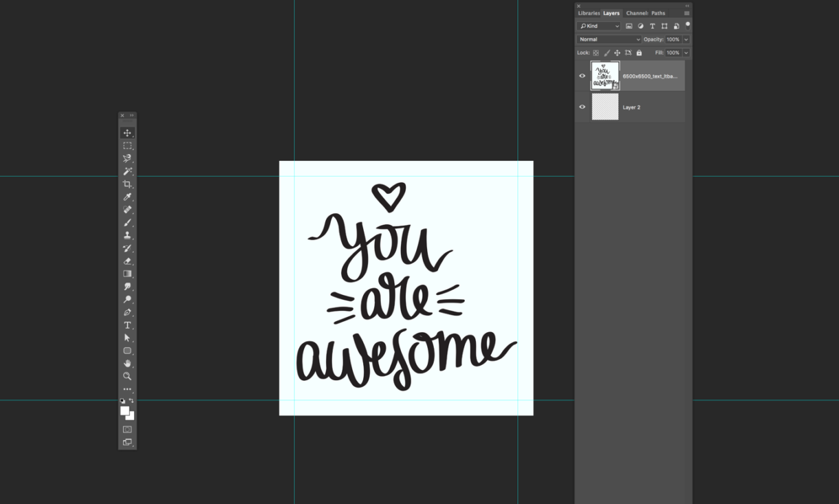This screenshot has height=504, width=839.
Task: Open the Normal blend mode dropdown
Action: coord(609,39)
